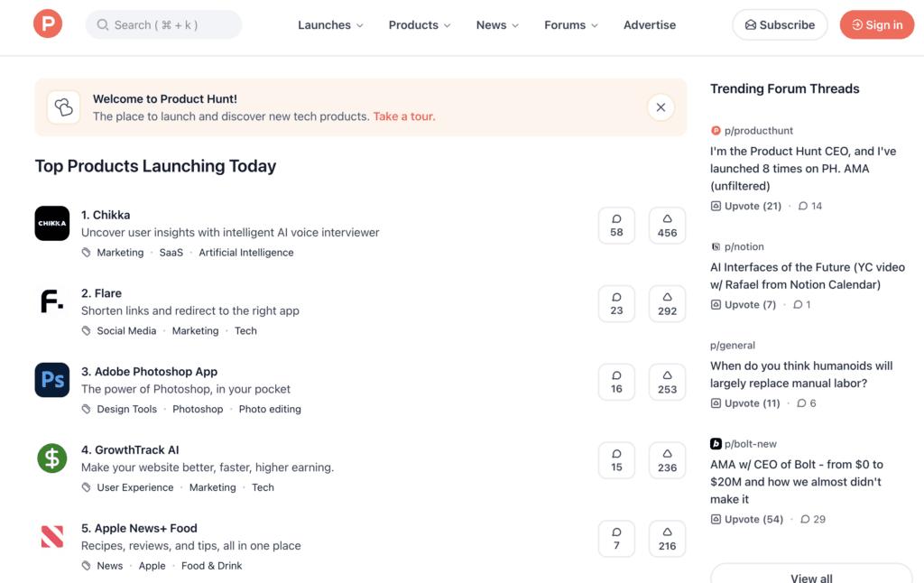
Task: Click the Sign in button
Action: [876, 25]
